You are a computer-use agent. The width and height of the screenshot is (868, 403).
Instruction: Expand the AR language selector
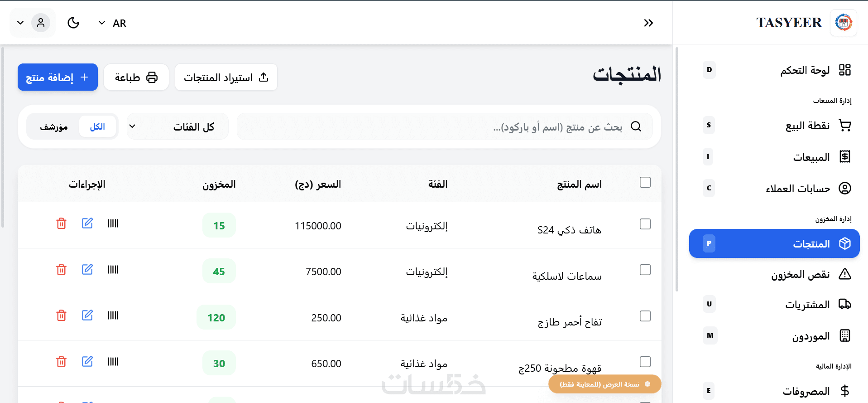tap(112, 23)
